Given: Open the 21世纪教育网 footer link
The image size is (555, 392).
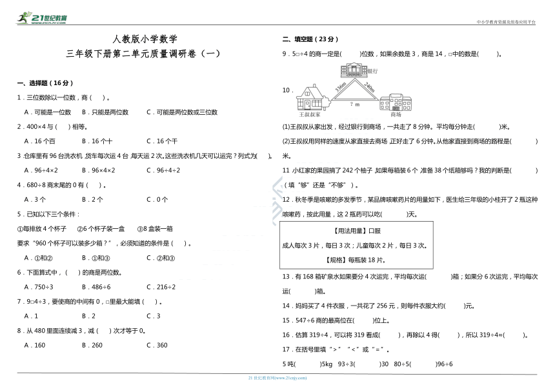Looking at the screenshot, I should [x=277, y=378].
